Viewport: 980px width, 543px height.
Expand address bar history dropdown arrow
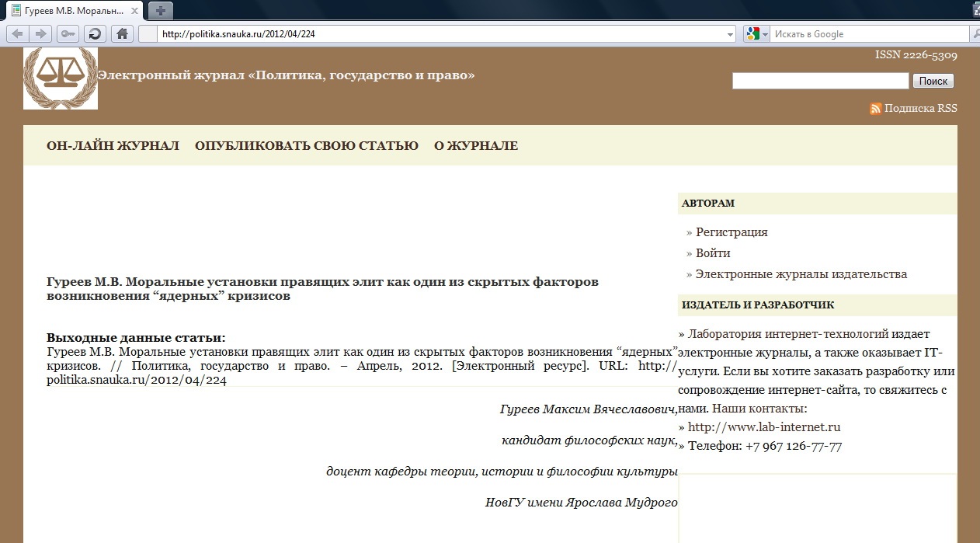[x=730, y=34]
